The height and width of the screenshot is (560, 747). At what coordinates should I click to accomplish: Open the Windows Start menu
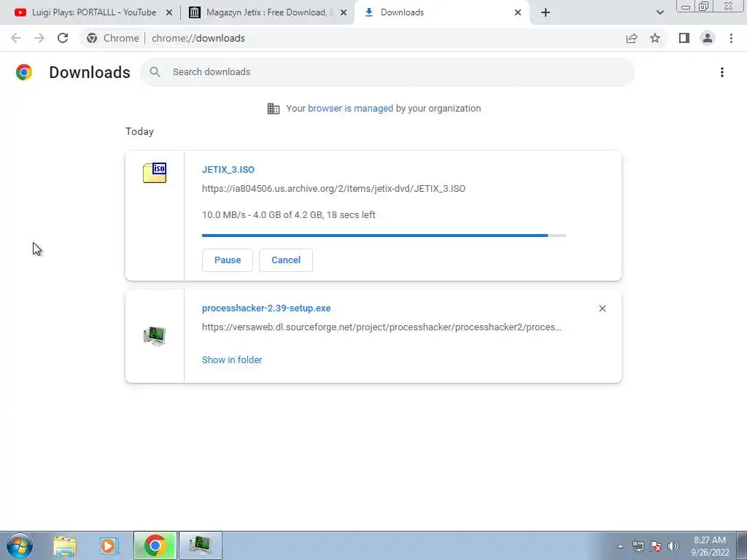[x=20, y=545]
